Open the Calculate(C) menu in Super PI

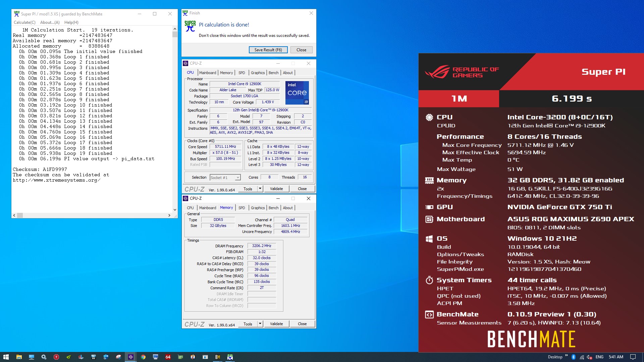point(24,22)
